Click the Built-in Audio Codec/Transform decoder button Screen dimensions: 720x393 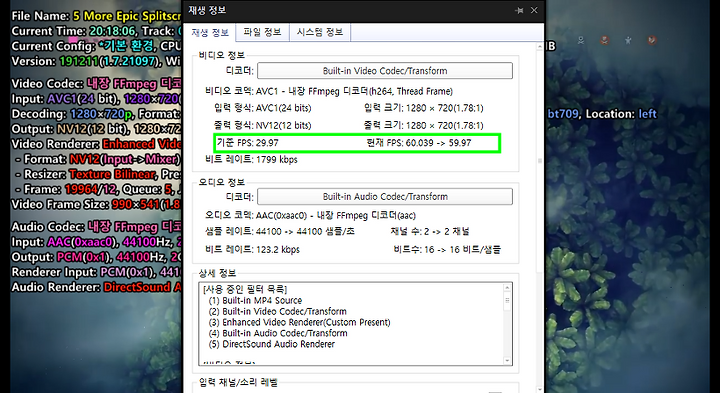[x=385, y=196]
